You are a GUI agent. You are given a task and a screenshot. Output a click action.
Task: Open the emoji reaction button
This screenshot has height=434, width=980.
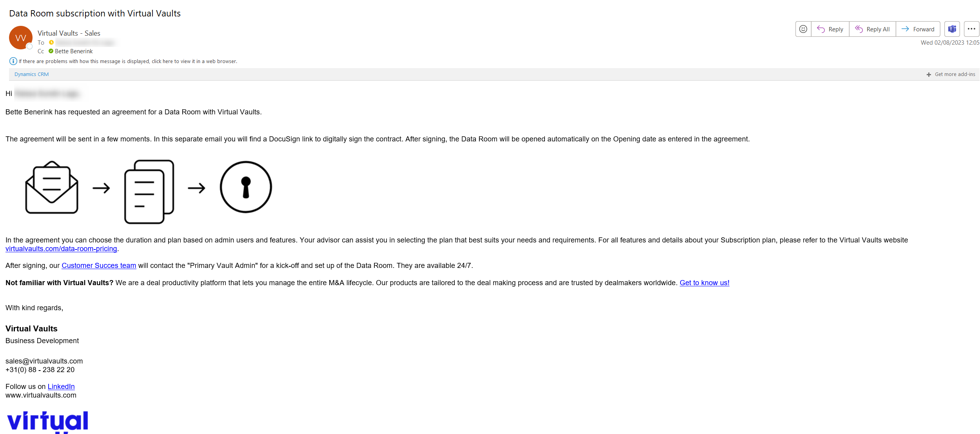tap(803, 29)
